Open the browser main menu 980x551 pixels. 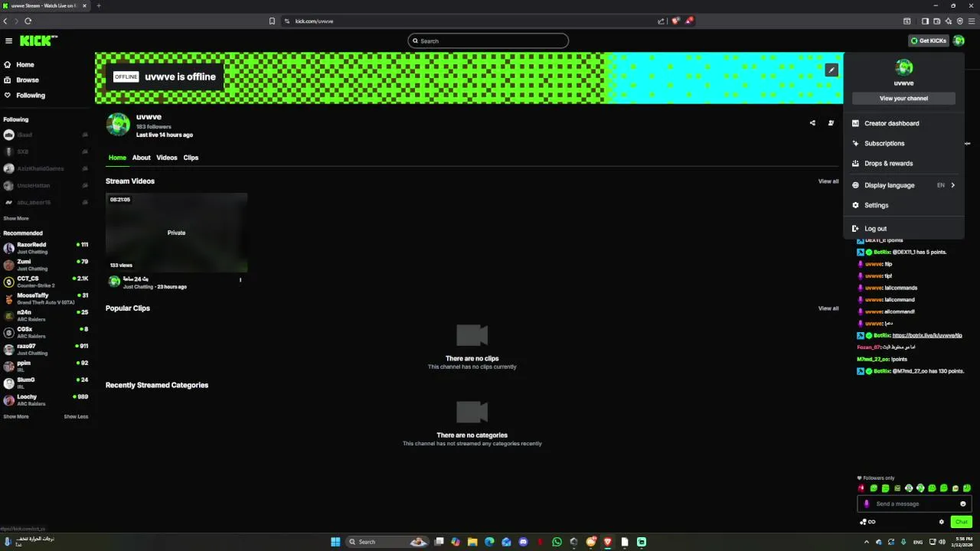click(972, 21)
